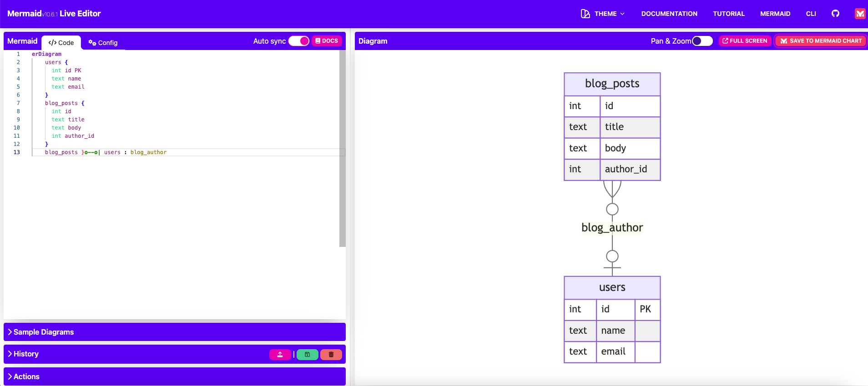Click 'int id PK' on code line 3

coord(66,70)
